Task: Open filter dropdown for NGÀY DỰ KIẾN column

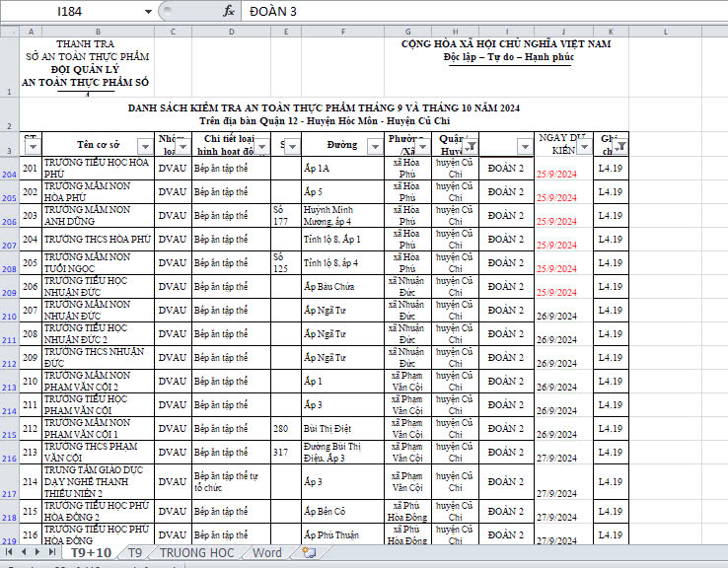Action: (x=584, y=147)
